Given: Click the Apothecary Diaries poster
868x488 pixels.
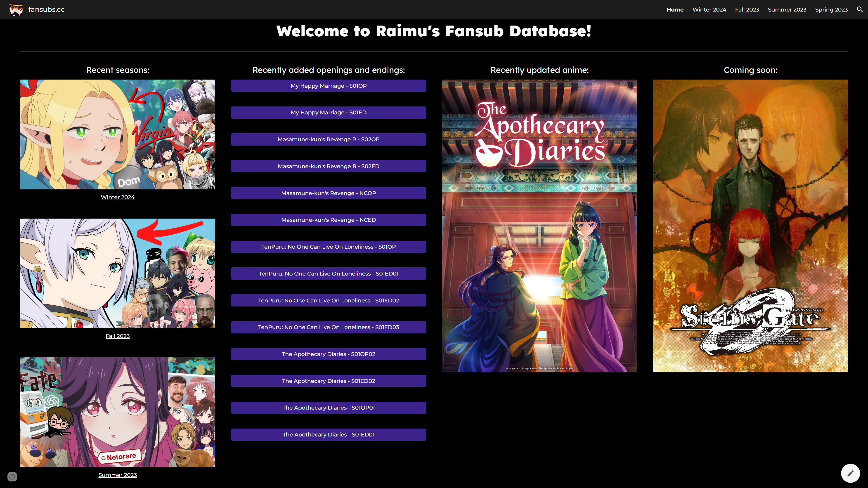Looking at the screenshot, I should (539, 226).
